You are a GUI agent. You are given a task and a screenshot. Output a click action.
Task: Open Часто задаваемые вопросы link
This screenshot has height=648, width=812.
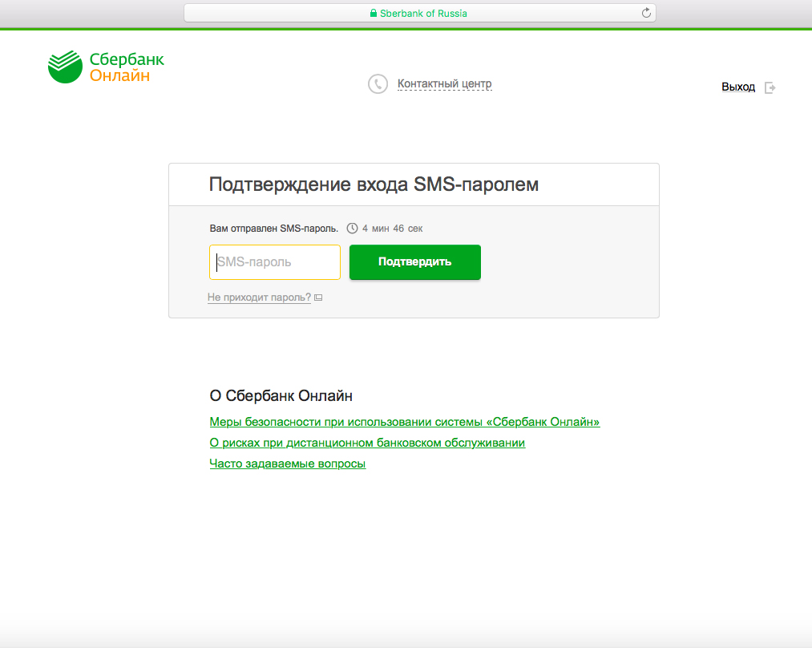(287, 464)
